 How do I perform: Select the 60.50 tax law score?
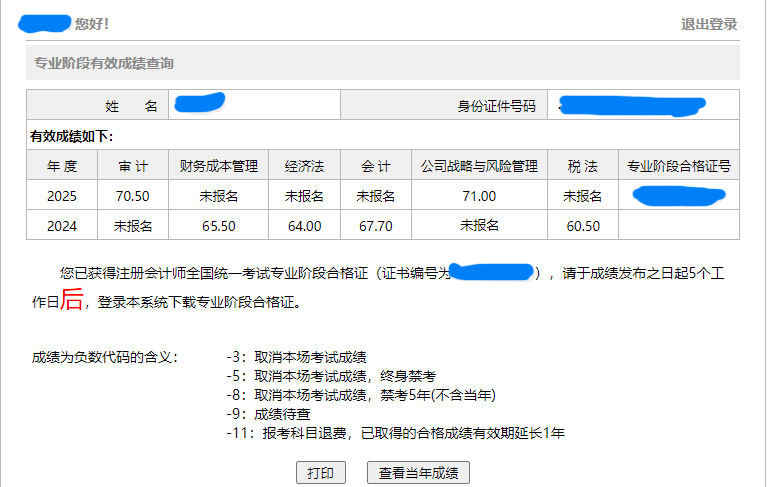pos(582,226)
